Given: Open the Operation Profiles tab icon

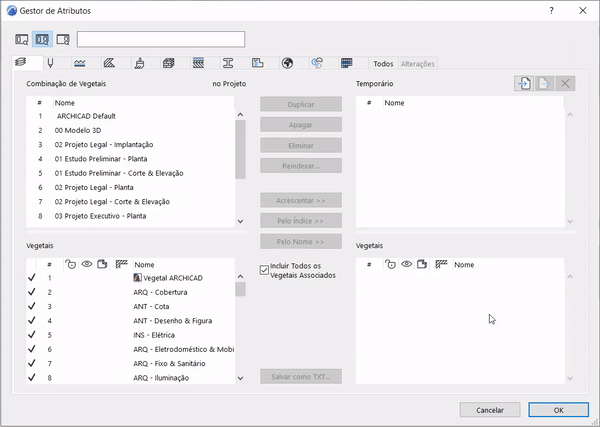Looking at the screenshot, I should pyautogui.click(x=317, y=63).
